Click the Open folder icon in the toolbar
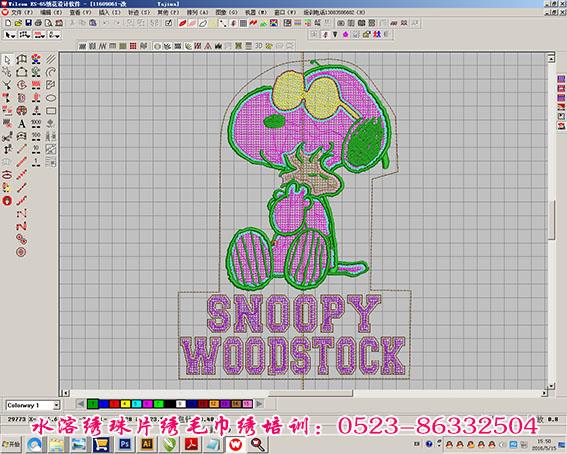This screenshot has width=567, height=454. [x=18, y=23]
